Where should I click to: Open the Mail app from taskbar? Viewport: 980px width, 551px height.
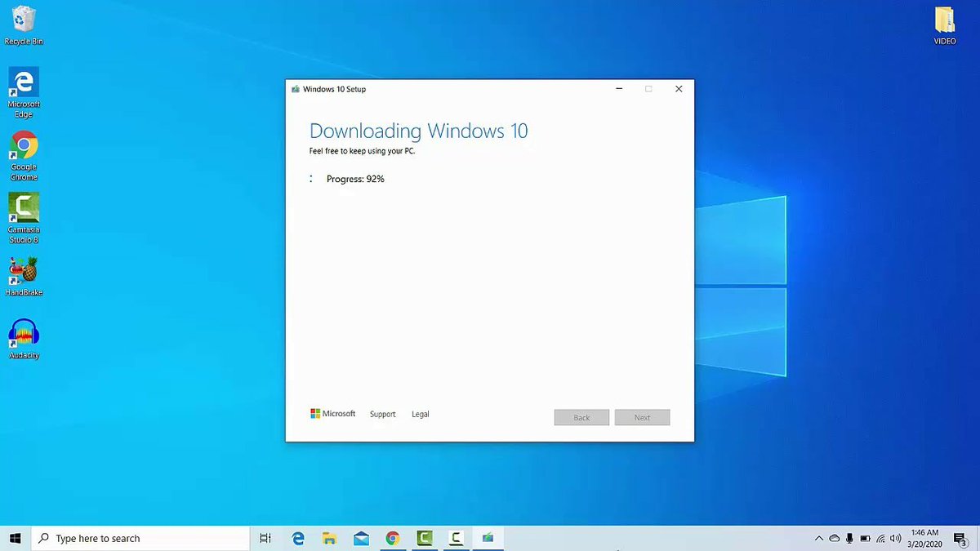coord(361,538)
